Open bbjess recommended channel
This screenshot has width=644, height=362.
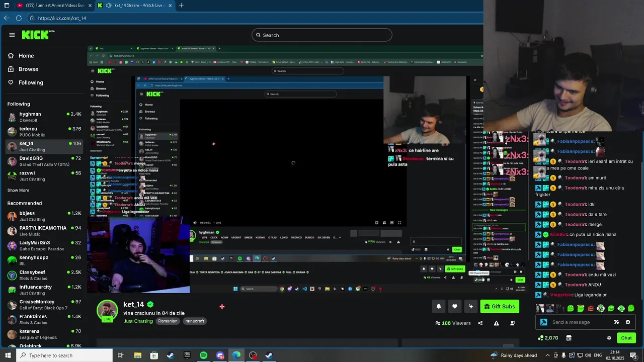tap(44, 216)
